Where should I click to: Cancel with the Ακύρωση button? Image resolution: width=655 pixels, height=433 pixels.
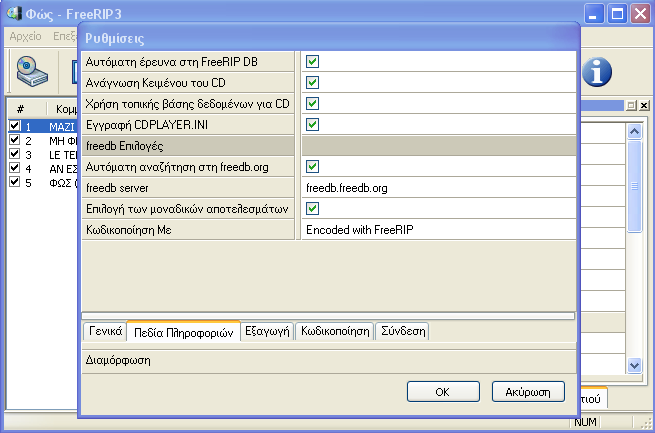tap(528, 392)
